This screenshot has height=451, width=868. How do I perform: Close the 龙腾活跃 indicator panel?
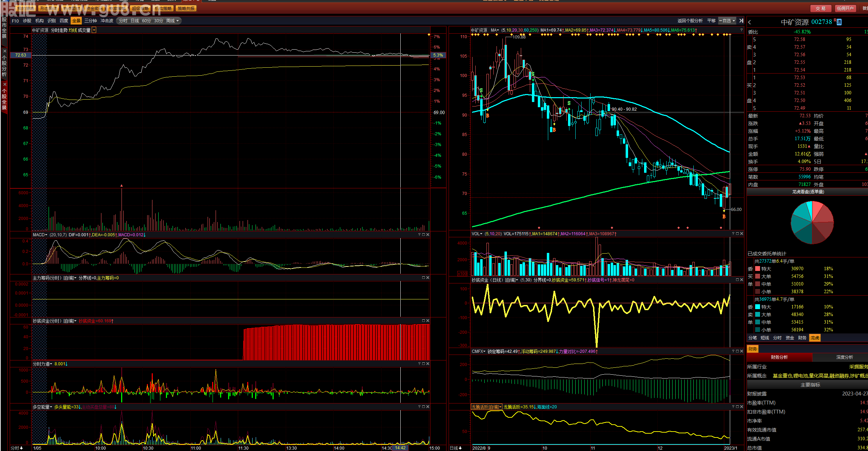coord(742,407)
